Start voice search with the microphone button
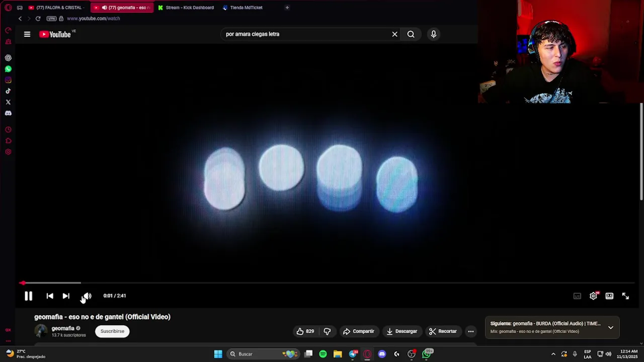Image resolution: width=644 pixels, height=362 pixels. [434, 34]
